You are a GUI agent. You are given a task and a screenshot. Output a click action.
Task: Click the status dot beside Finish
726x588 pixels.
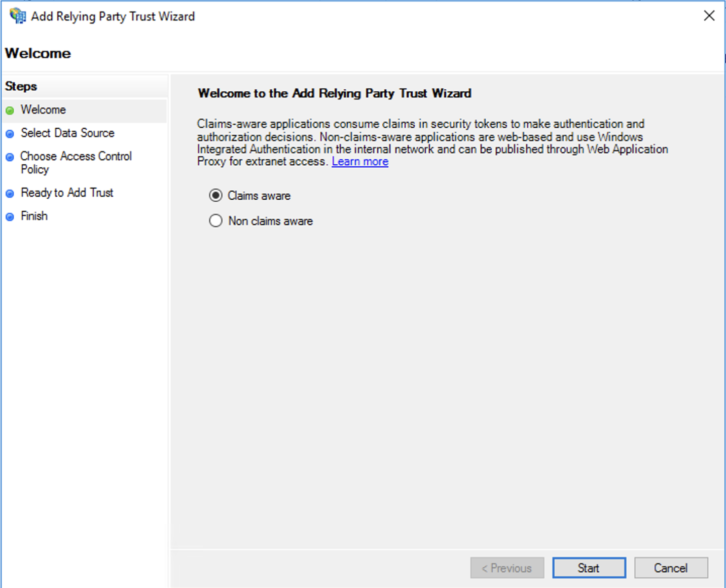[x=11, y=216]
